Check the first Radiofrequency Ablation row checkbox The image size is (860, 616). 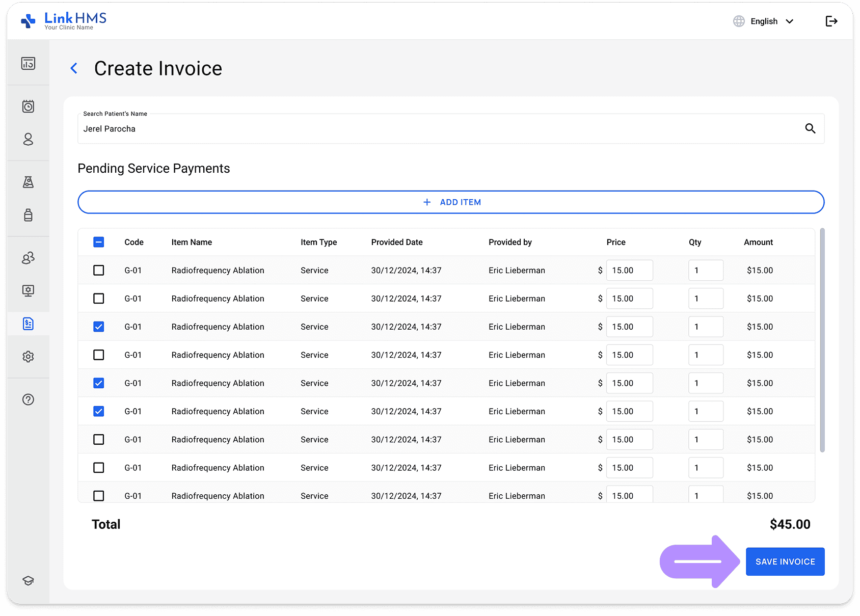(98, 270)
